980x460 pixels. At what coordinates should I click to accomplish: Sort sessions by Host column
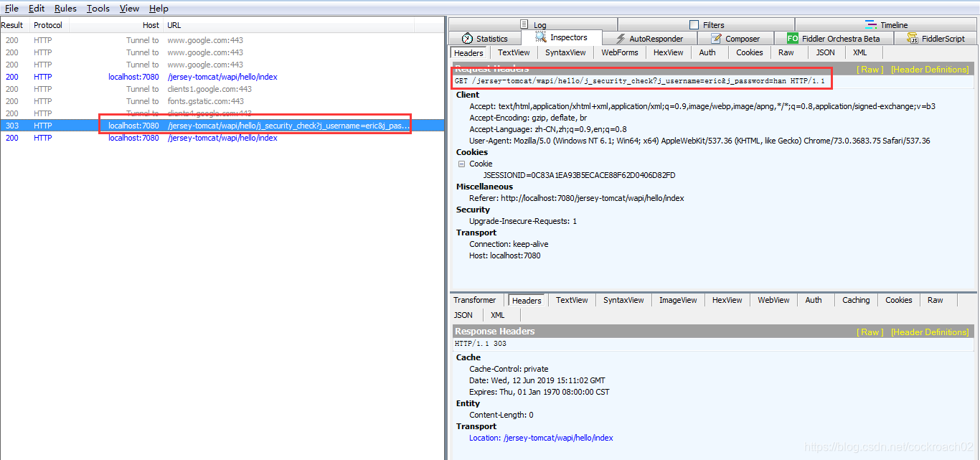point(116,25)
